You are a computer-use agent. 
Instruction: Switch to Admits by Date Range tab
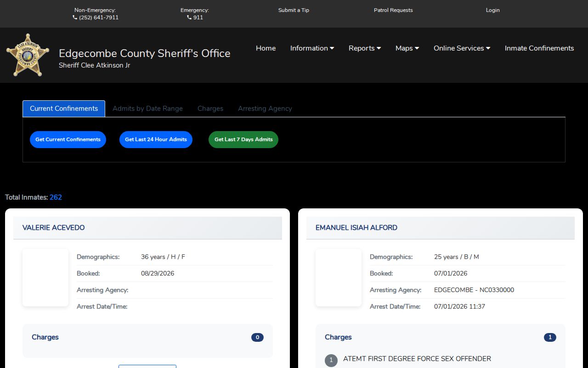click(x=147, y=109)
